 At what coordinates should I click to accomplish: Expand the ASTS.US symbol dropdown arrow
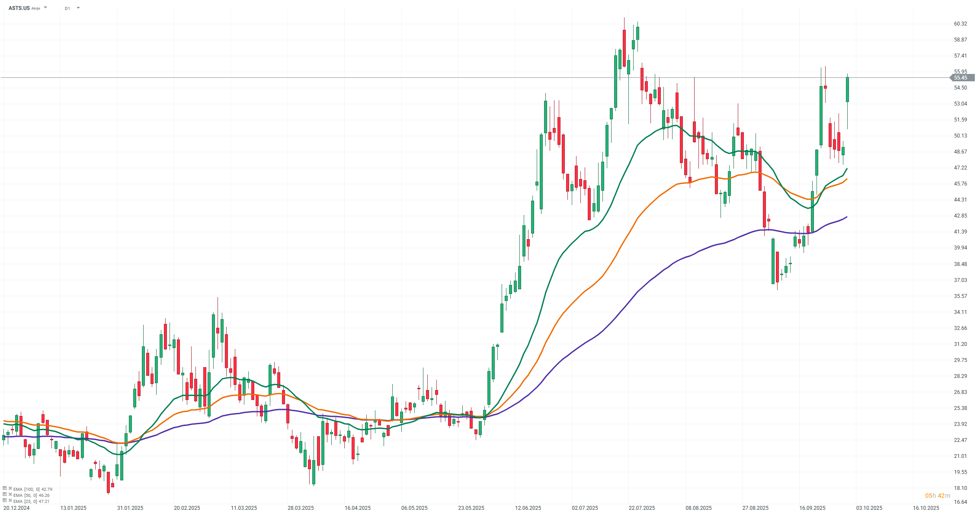46,8
